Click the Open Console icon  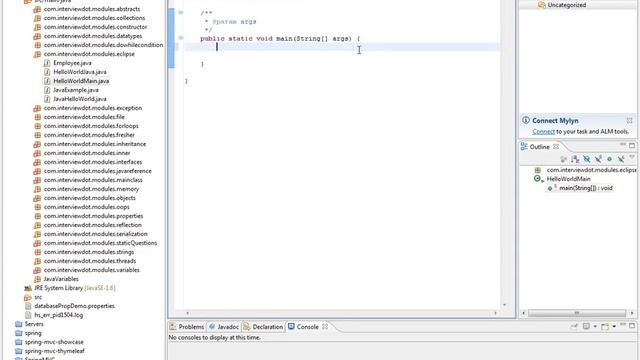coord(605,327)
